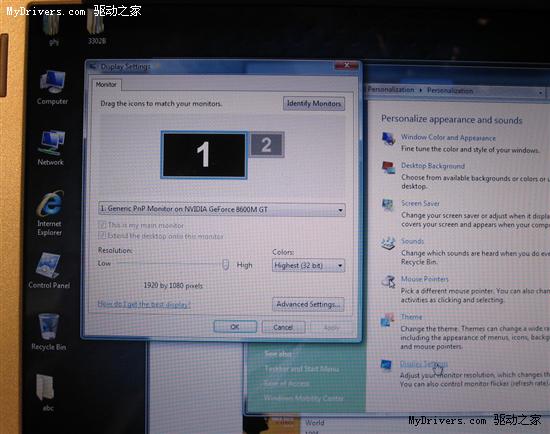The image size is (550, 434).
Task: Click the Sounds icon in Personalization
Action: [388, 243]
